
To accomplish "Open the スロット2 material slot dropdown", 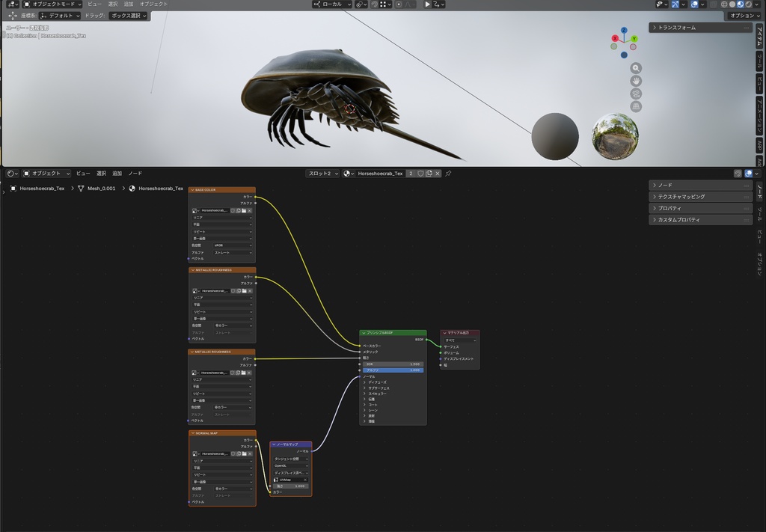I will 322,174.
